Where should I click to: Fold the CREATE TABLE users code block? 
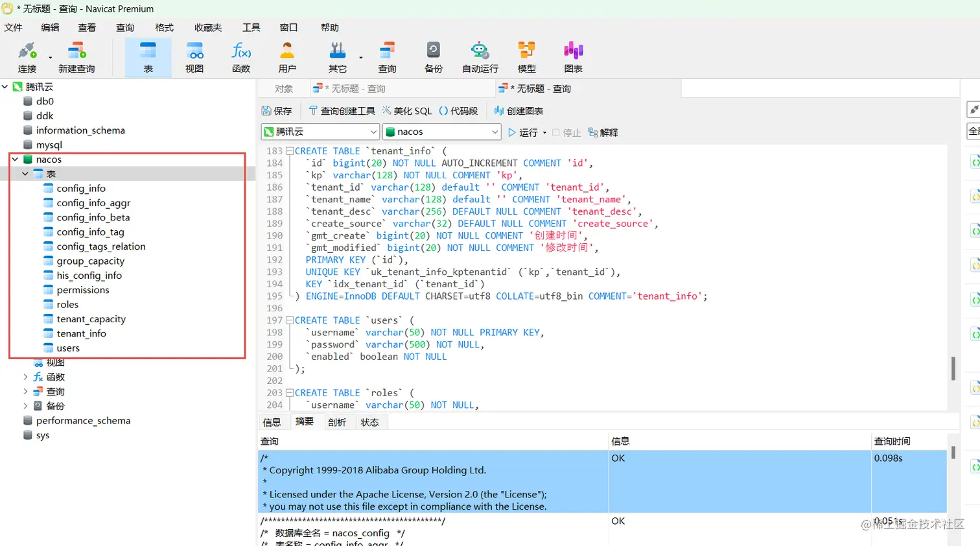click(290, 320)
